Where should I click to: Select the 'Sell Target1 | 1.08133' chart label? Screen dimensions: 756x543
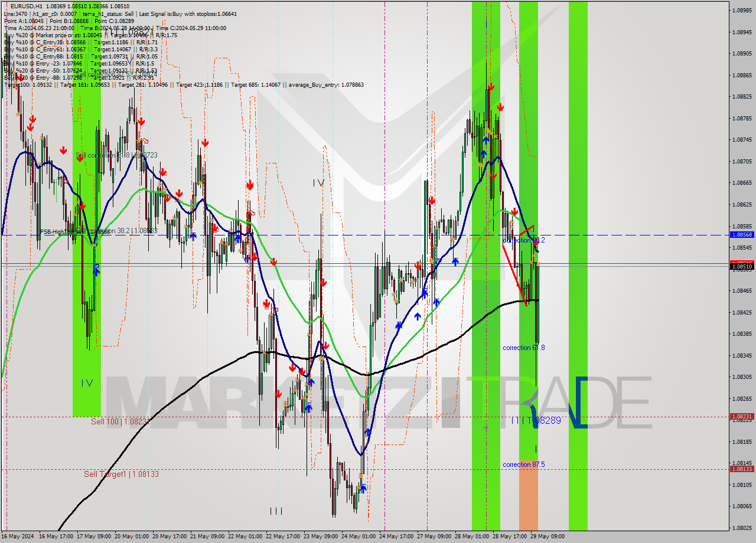pyautogui.click(x=121, y=474)
